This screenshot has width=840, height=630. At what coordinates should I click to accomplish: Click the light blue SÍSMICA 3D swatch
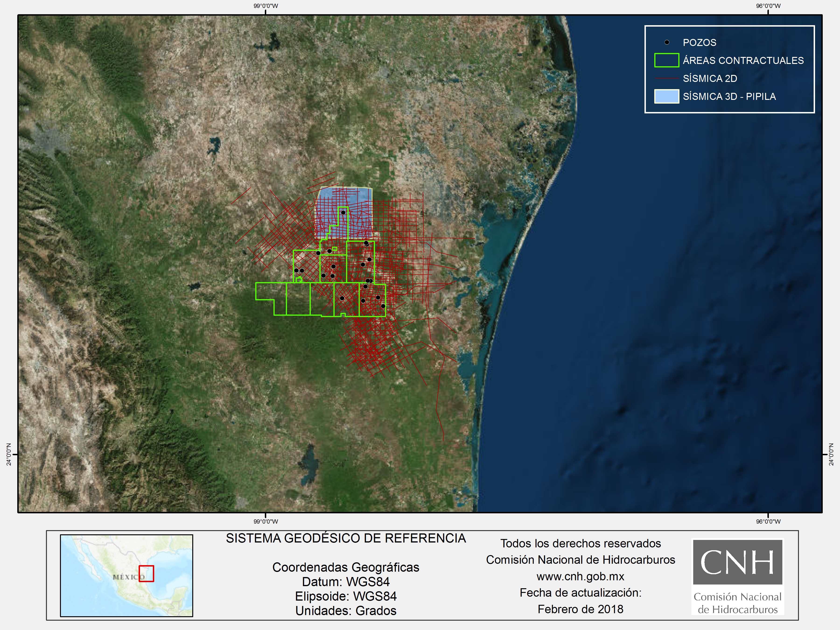click(666, 96)
